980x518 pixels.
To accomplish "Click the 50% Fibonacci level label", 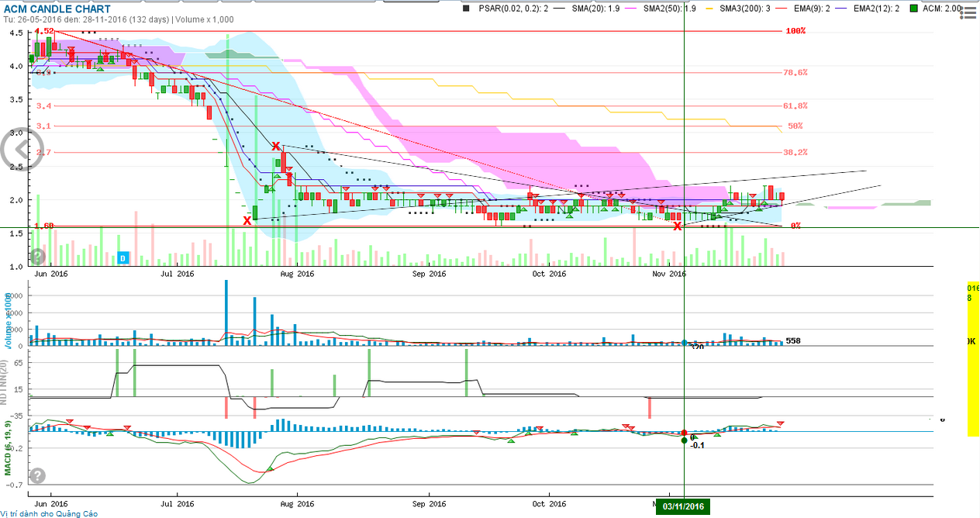I will (x=795, y=126).
